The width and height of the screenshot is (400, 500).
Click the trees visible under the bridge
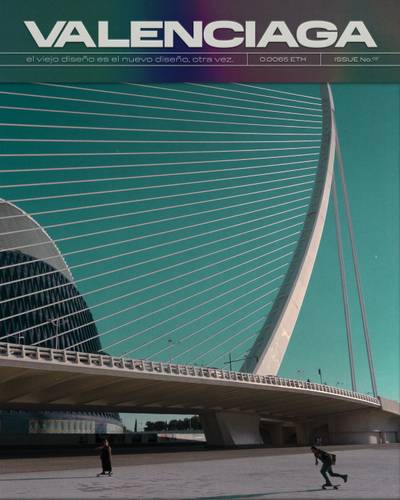click(x=173, y=424)
